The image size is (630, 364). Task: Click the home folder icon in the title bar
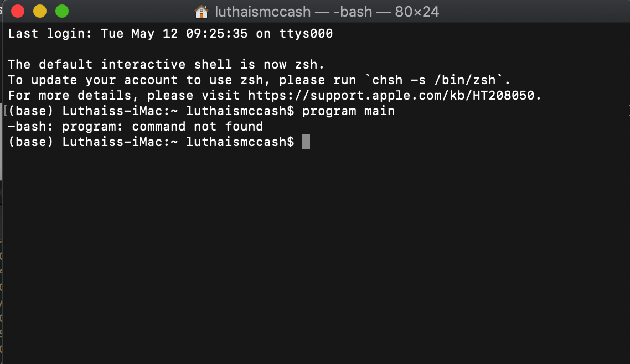(x=200, y=11)
